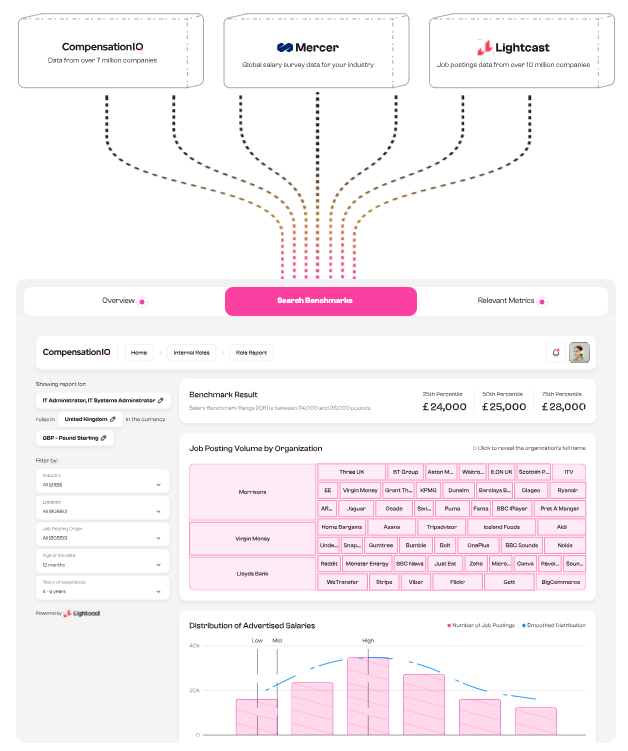Select the Lloyds Bank treemap block

point(252,573)
